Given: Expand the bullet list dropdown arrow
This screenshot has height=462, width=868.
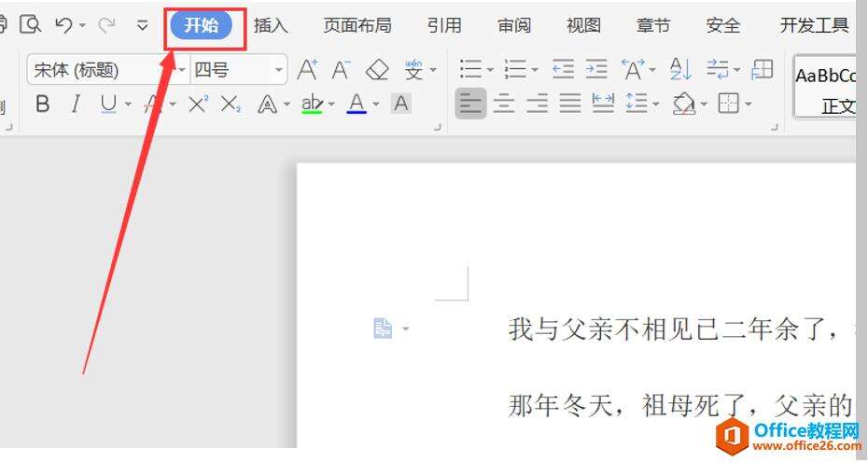Looking at the screenshot, I should [490, 70].
